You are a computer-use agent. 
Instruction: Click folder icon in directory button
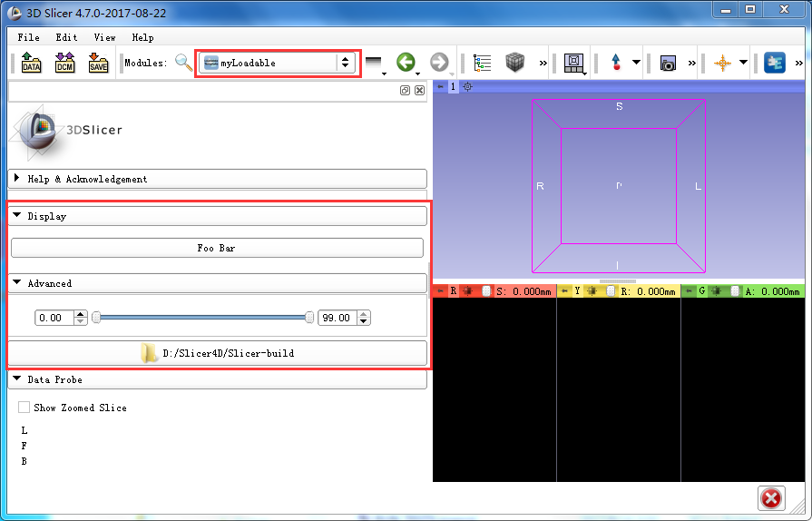point(148,353)
